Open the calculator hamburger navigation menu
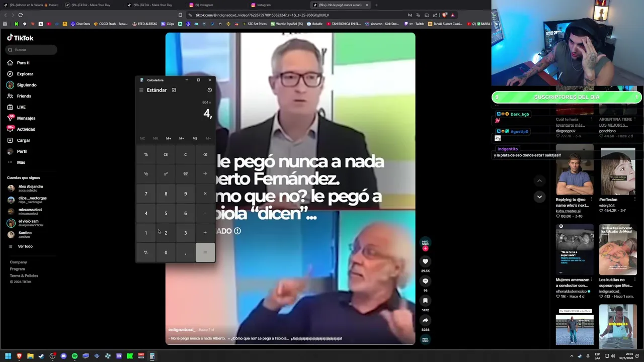Screen dimensions: 644x362 [141, 90]
